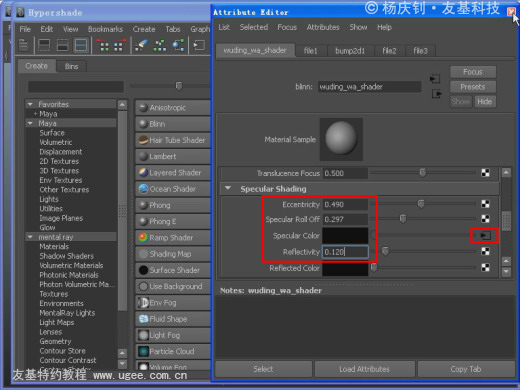This screenshot has width=520, height=390.
Task: Open Hypershade File menu
Action: click(x=25, y=29)
